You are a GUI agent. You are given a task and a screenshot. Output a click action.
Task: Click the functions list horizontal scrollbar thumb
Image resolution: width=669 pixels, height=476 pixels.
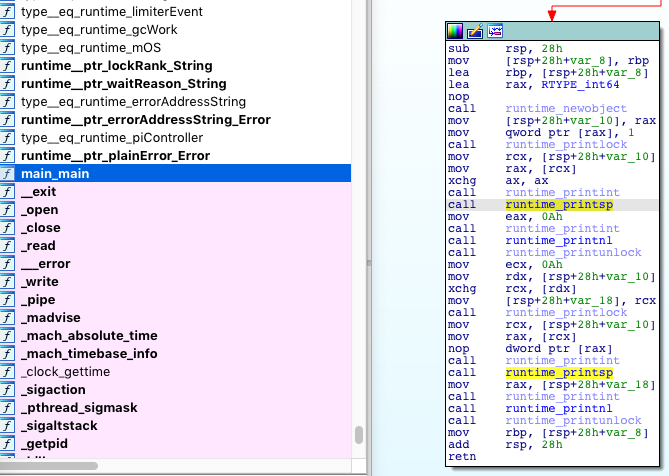point(49,465)
